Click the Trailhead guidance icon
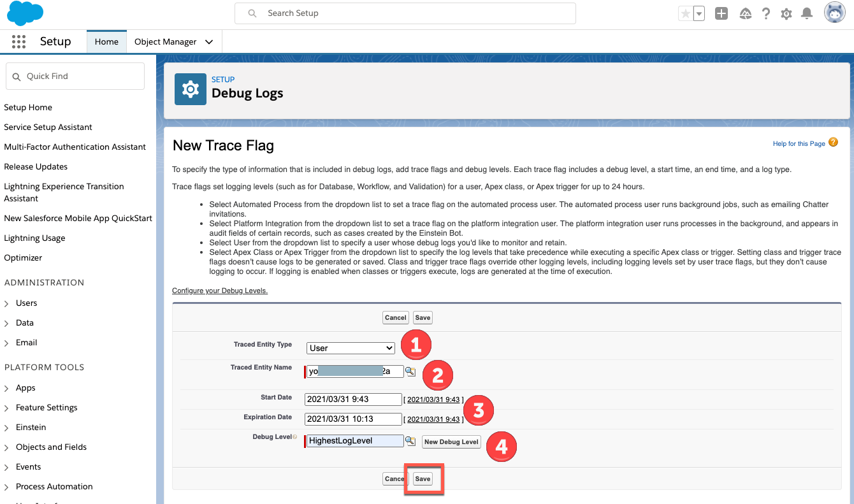Screen dimensions: 854x504 pyautogui.click(x=745, y=13)
